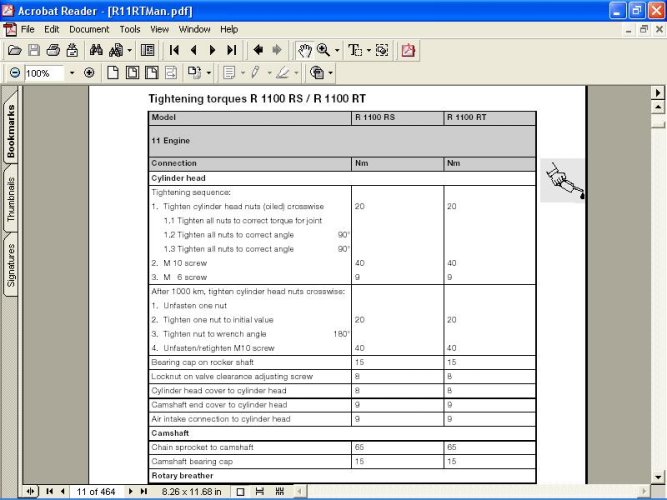This screenshot has width=667, height=500.
Task: Click the stacked-pages icon on the lower toolbar
Action: pos(317,73)
